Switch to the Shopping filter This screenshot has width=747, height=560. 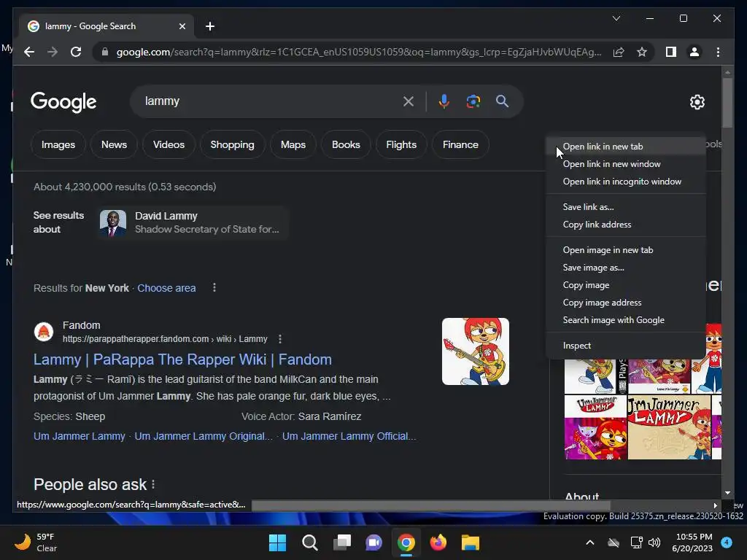232,145
